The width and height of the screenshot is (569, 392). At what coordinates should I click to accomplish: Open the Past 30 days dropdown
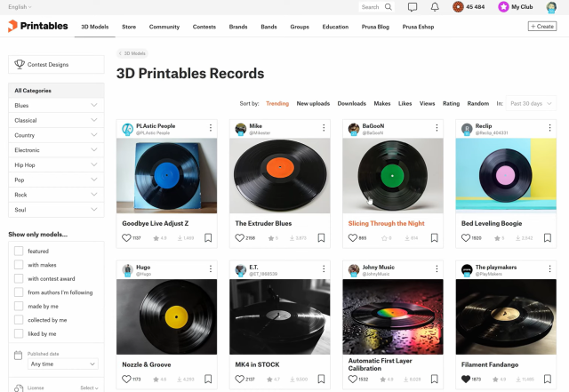531,103
